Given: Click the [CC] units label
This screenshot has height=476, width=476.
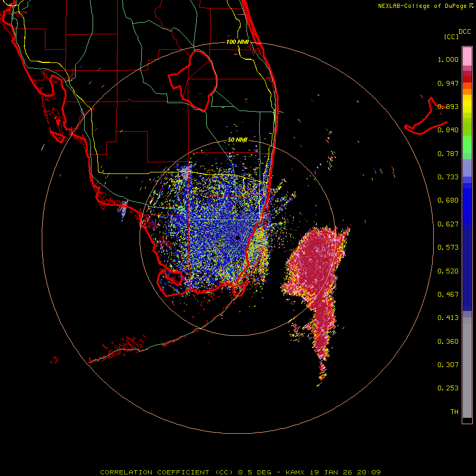Looking at the screenshot, I should pos(452,36).
